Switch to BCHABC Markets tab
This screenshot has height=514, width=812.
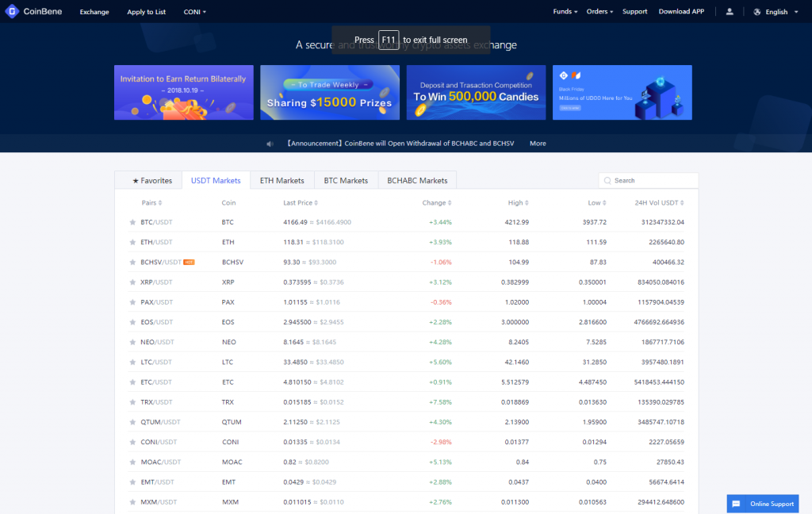[417, 181]
